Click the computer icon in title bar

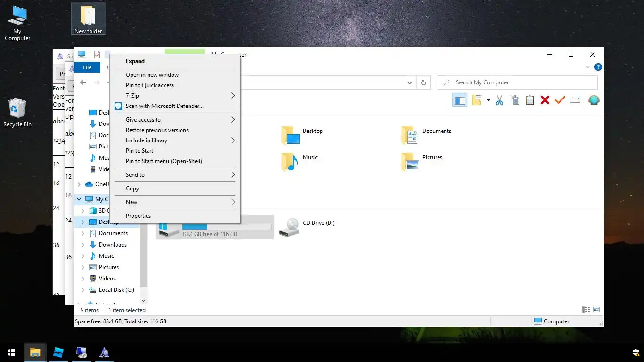[82, 55]
